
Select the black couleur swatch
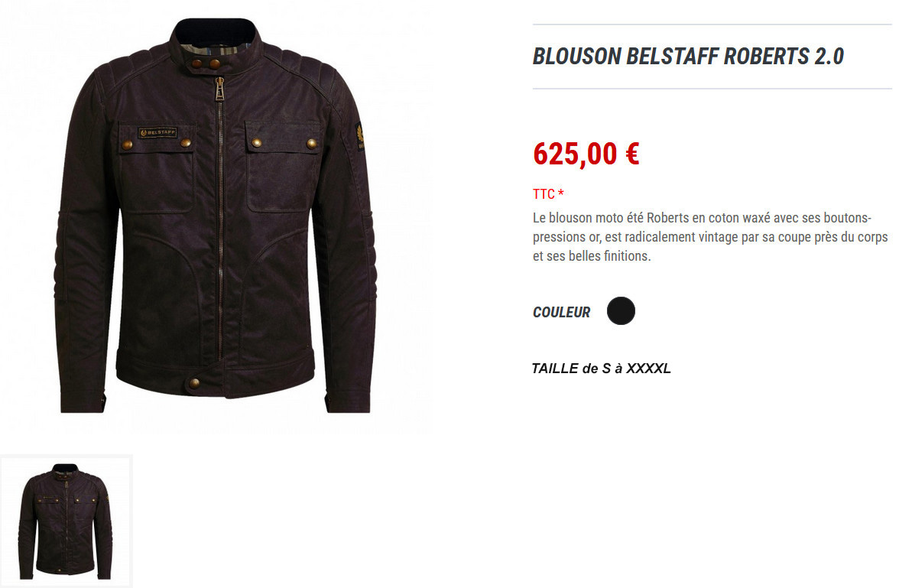coord(621,311)
